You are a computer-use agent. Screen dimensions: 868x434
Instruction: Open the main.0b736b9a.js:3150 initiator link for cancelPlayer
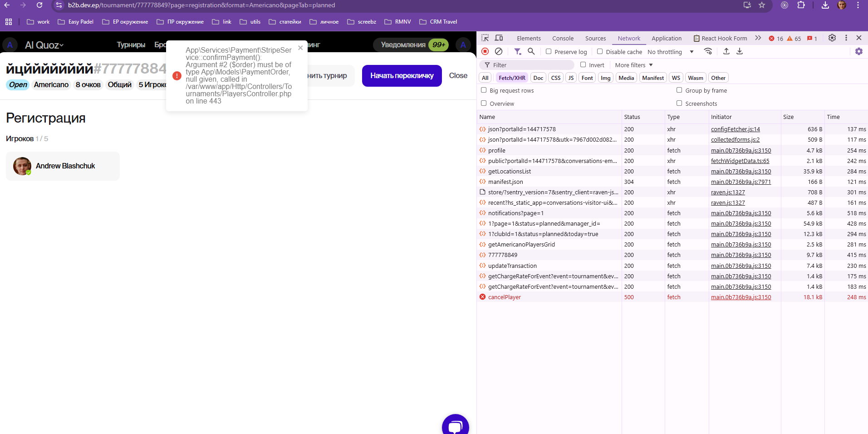tap(740, 297)
